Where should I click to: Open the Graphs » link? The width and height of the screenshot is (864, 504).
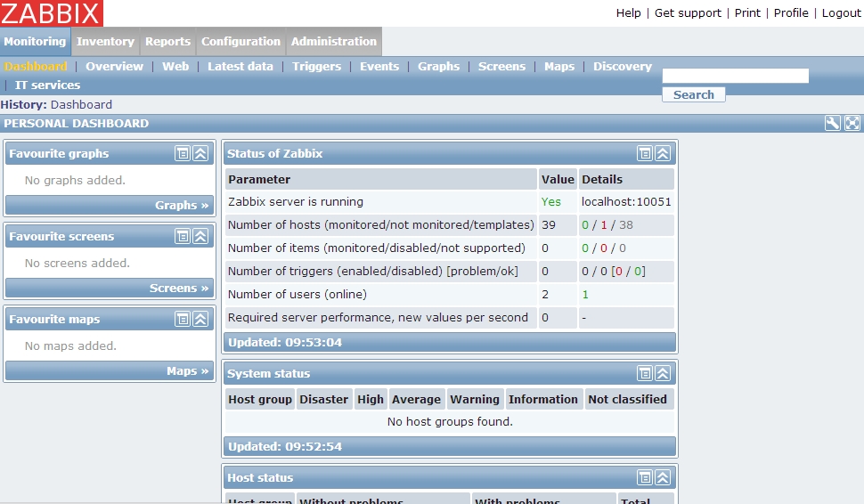182,205
